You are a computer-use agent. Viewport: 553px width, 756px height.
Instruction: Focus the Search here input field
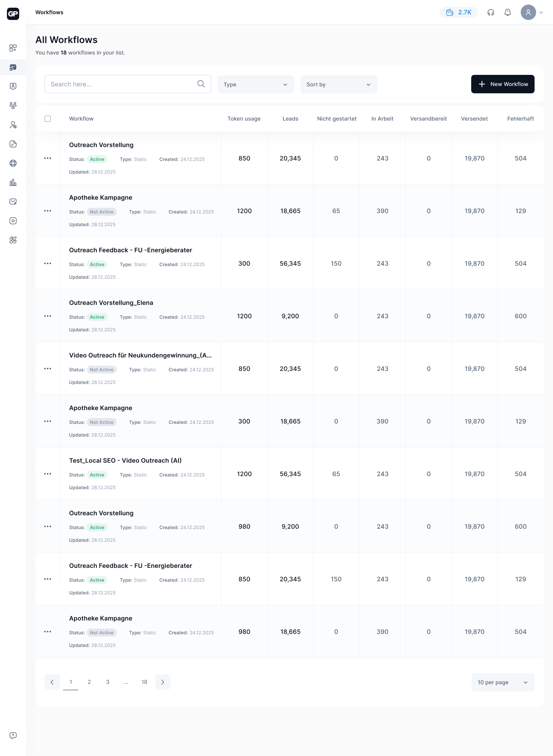tap(121, 84)
